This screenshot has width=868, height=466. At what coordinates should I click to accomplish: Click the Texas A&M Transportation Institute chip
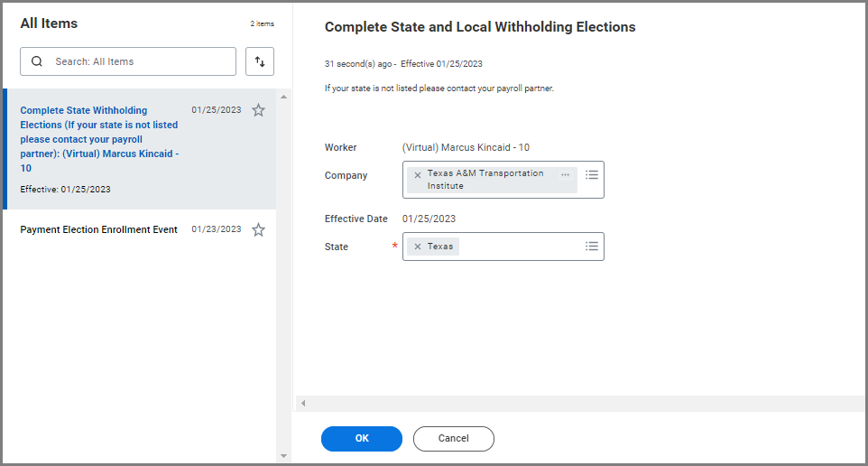coord(485,179)
